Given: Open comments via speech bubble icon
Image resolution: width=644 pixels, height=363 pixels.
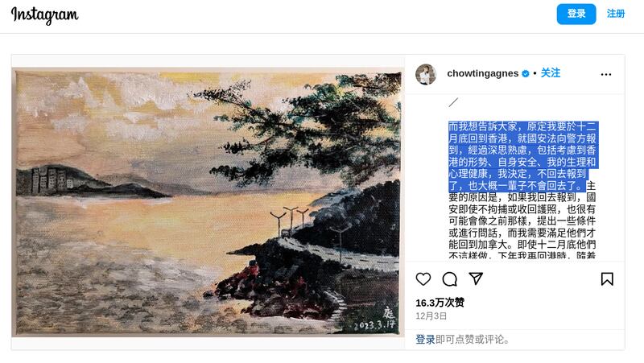Looking at the screenshot, I should [449, 278].
